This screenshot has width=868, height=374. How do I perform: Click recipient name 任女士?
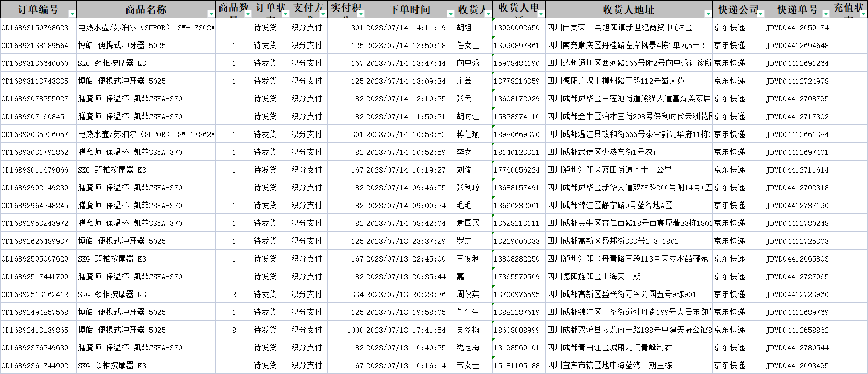pos(468,46)
